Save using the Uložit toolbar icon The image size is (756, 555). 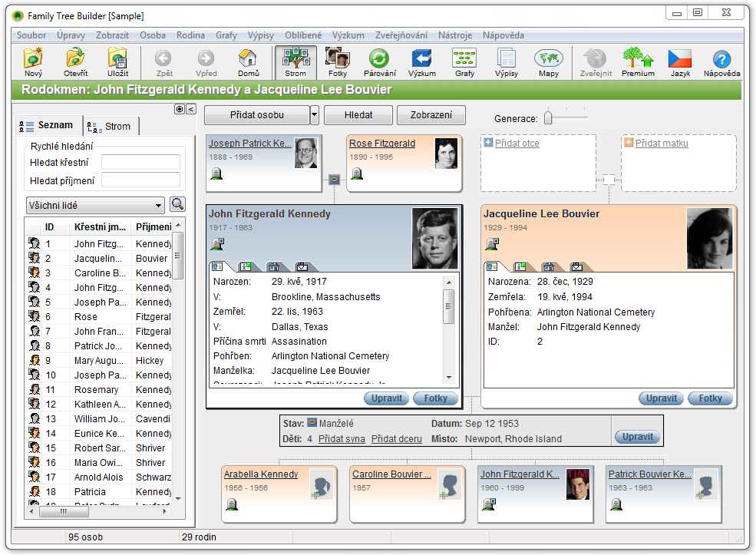pyautogui.click(x=117, y=62)
